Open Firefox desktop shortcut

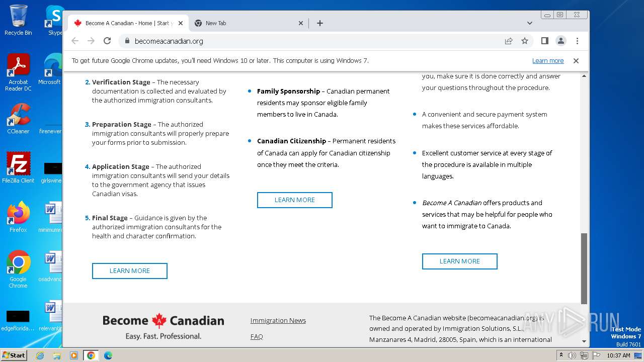(x=18, y=217)
